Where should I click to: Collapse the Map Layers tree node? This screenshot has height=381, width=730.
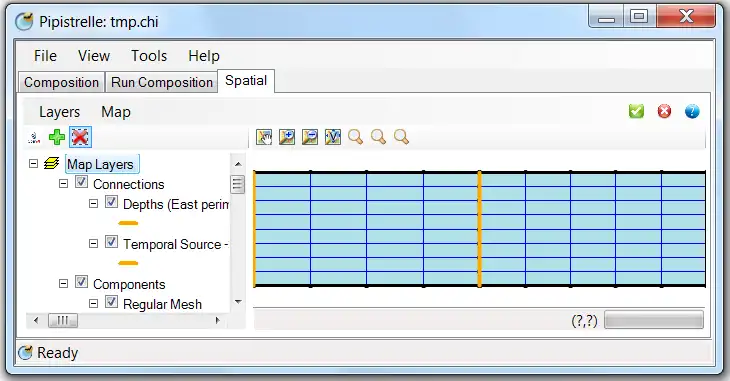(33, 163)
